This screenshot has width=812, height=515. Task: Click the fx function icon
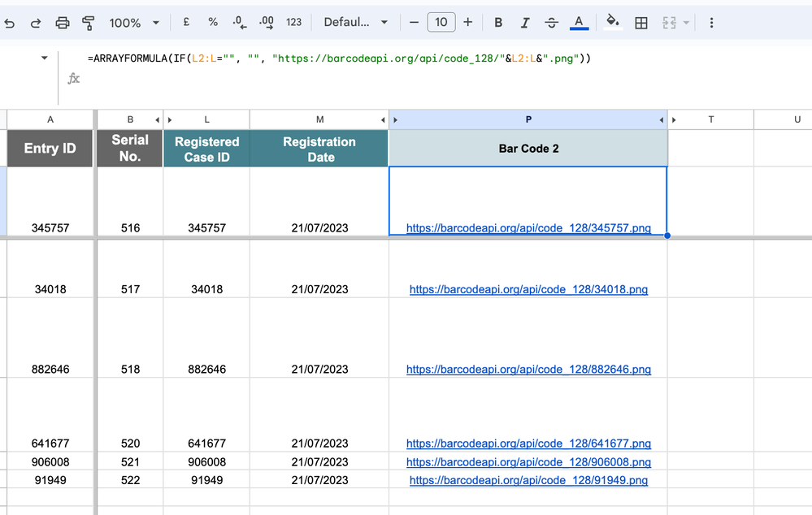[x=73, y=79]
